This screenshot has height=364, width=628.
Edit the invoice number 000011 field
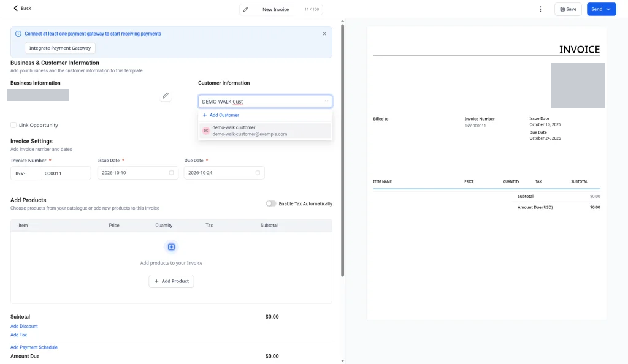(65, 173)
